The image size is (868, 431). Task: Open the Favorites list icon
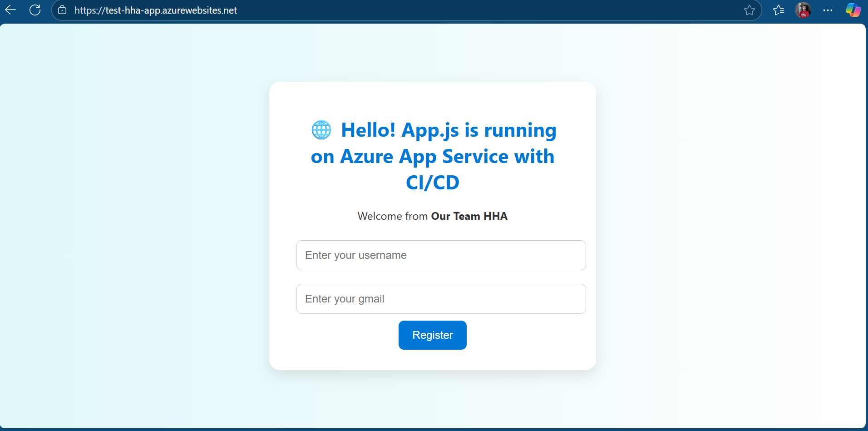point(779,10)
